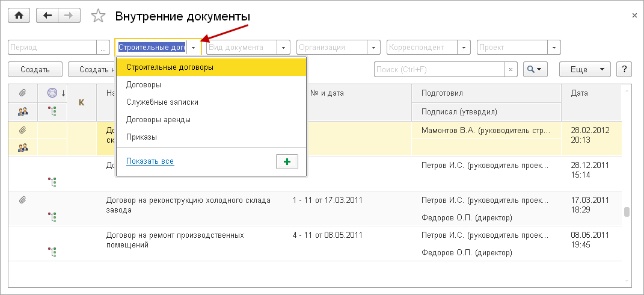Open the period picker ellipsis button
This screenshot has height=295, width=644.
(103, 48)
